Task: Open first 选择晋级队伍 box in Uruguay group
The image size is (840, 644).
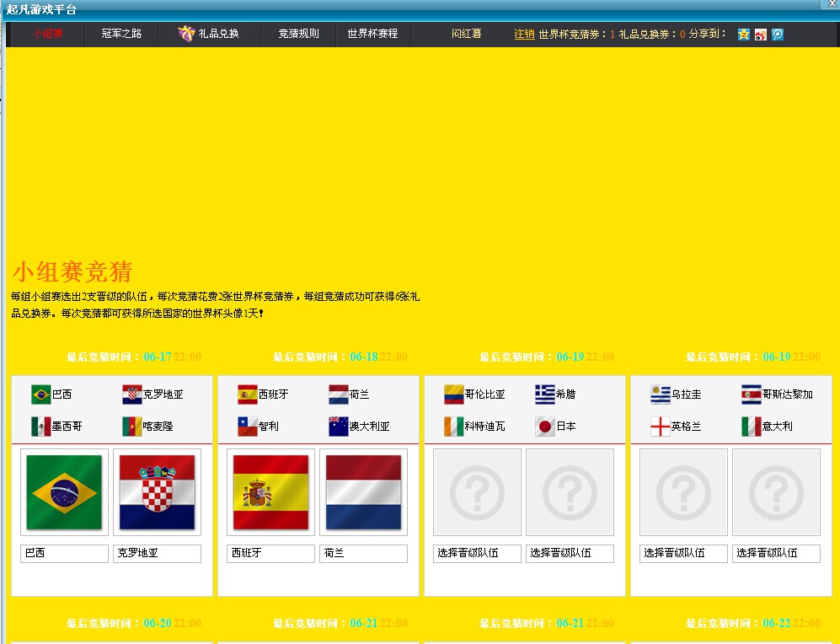Action: [x=683, y=554]
